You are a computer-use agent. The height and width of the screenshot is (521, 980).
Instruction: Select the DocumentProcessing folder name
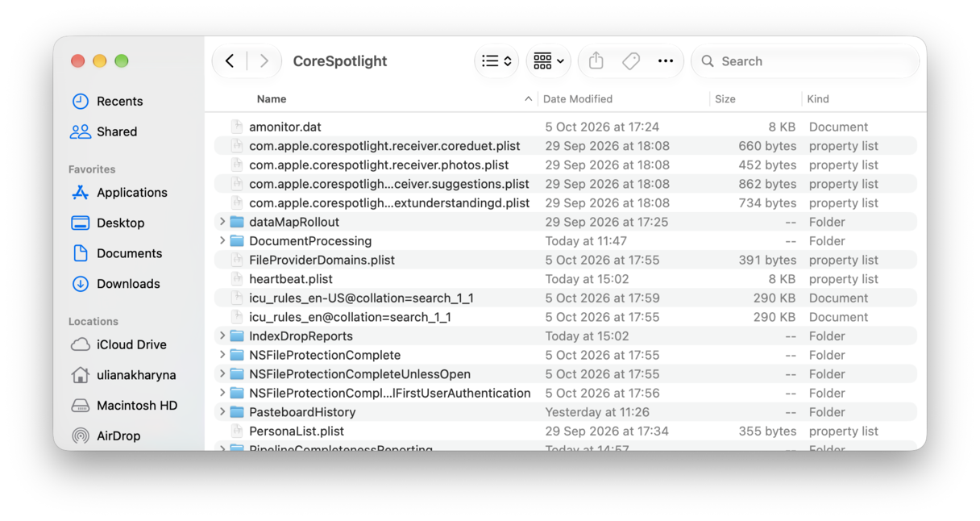[x=310, y=241]
